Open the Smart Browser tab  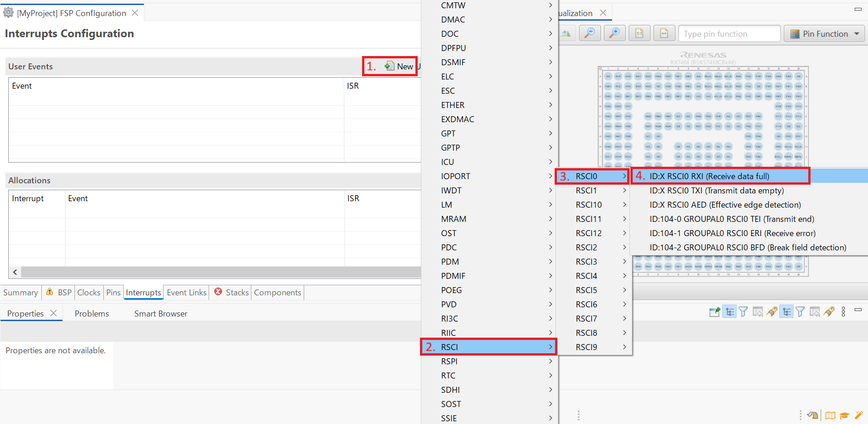pyautogui.click(x=161, y=313)
